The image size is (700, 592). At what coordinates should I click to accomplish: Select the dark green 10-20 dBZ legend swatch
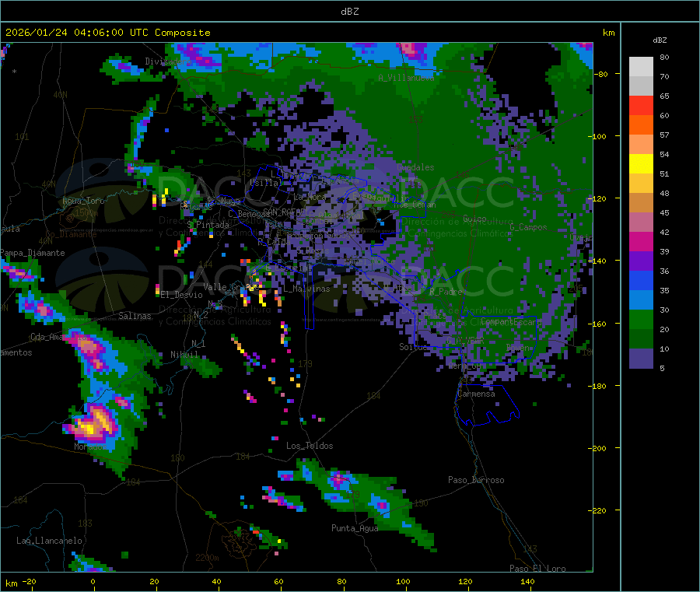641,338
